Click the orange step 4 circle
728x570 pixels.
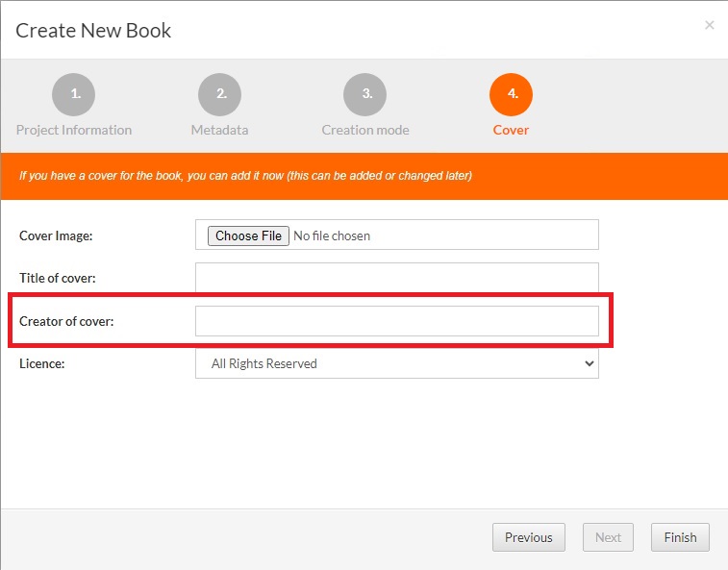[x=511, y=94]
